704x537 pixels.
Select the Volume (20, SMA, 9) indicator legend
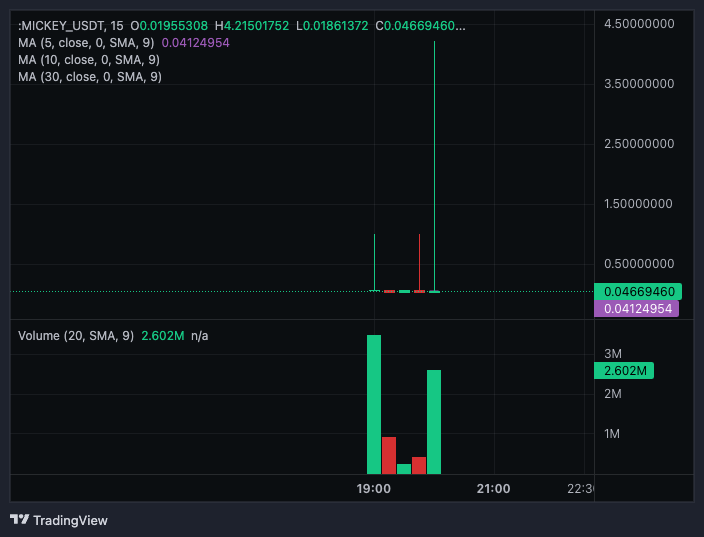[x=76, y=336]
